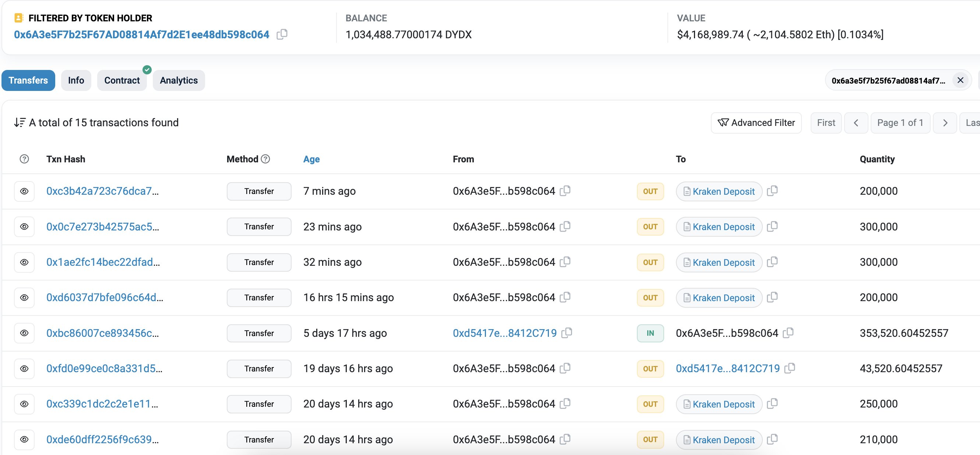Preview transaction 0x1ae2fc14bec22dfad with eye icon

pos(24,262)
